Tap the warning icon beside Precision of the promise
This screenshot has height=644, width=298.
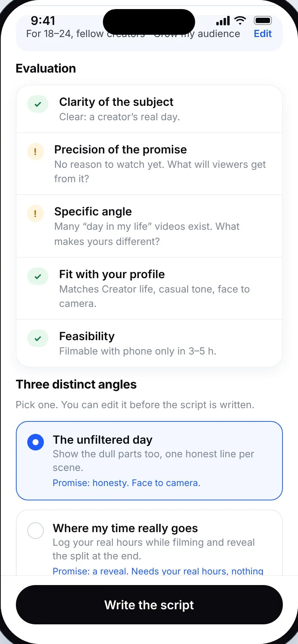(35, 152)
